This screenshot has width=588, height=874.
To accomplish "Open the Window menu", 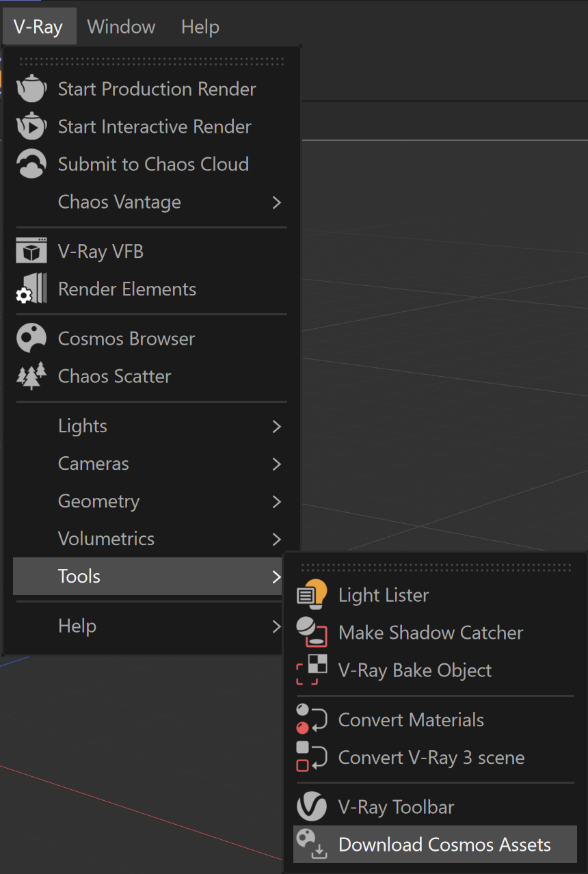I will point(121,27).
